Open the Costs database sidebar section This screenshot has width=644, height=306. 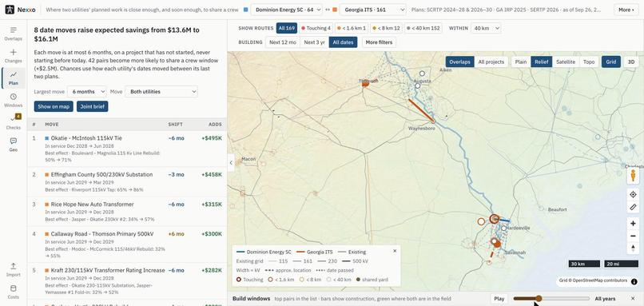pyautogui.click(x=14, y=292)
